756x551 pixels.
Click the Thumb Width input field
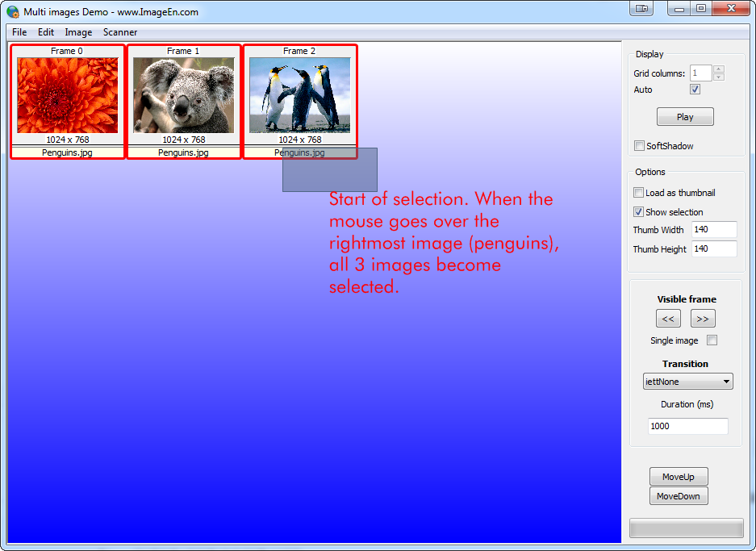[x=714, y=229]
